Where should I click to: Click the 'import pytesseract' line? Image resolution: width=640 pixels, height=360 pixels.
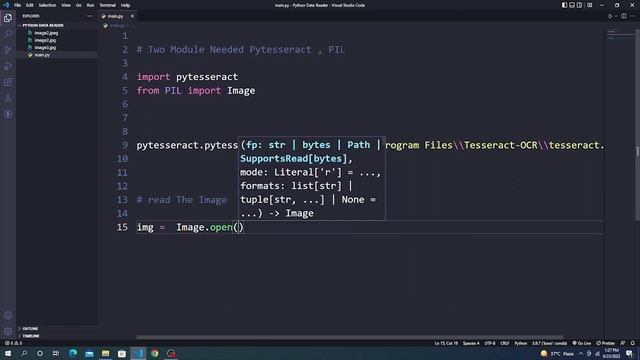tap(187, 77)
